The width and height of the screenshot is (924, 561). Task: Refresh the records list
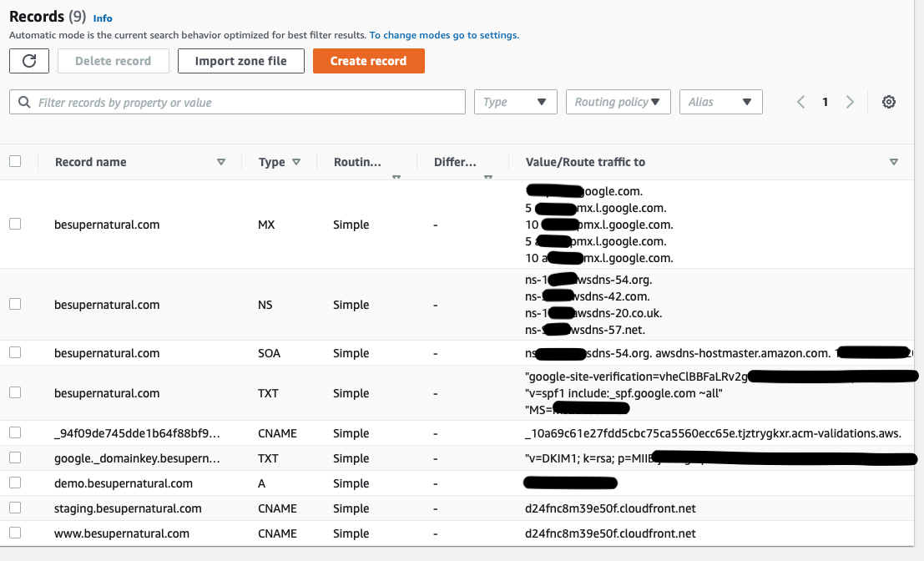click(29, 61)
